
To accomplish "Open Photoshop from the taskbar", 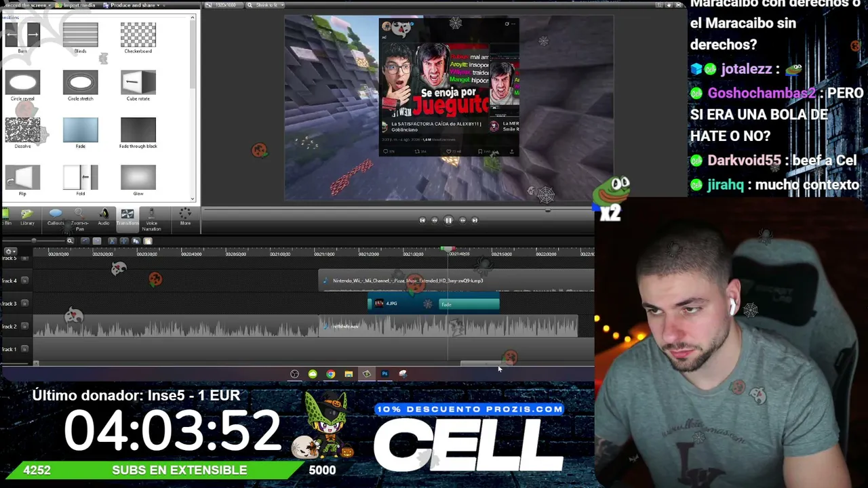I will 384,374.
